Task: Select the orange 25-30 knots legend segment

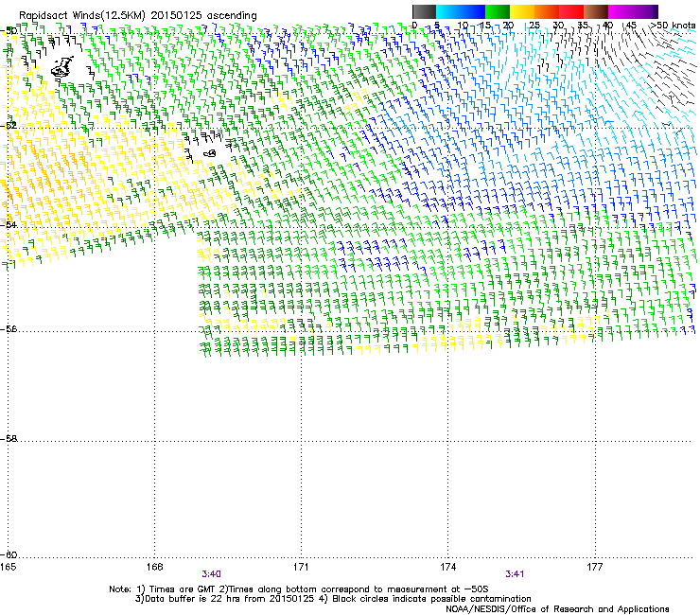Action: (547, 11)
